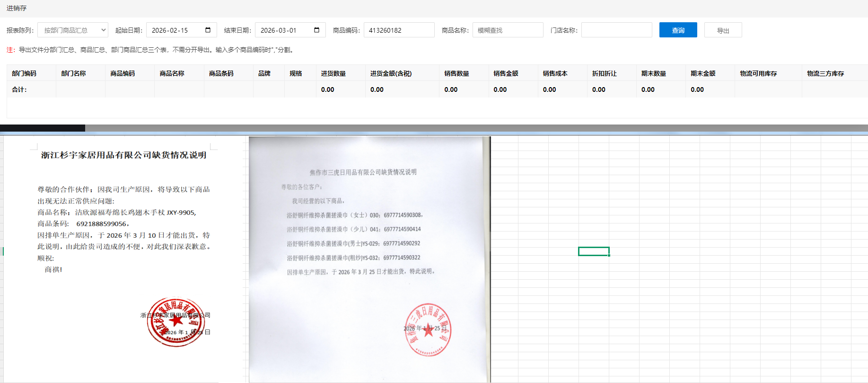This screenshot has width=868, height=383.
Task: Click the 进货金额(含税) column header
Action: click(391, 73)
